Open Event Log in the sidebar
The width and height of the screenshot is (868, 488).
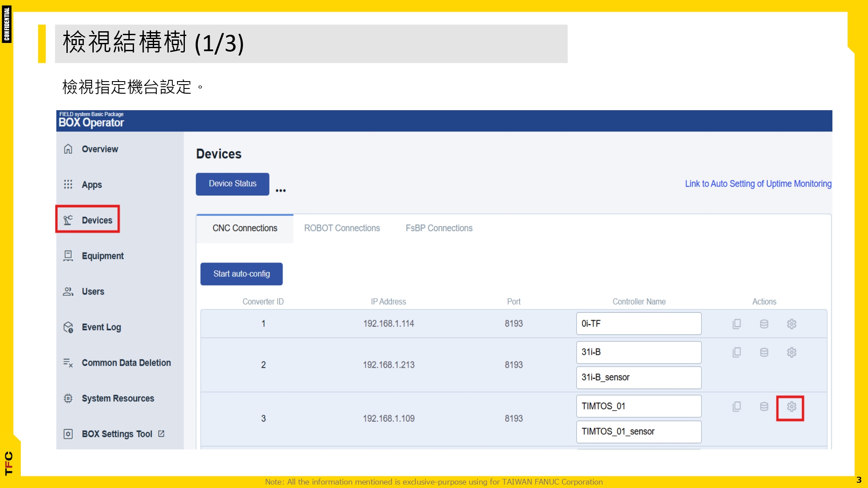coord(101,327)
